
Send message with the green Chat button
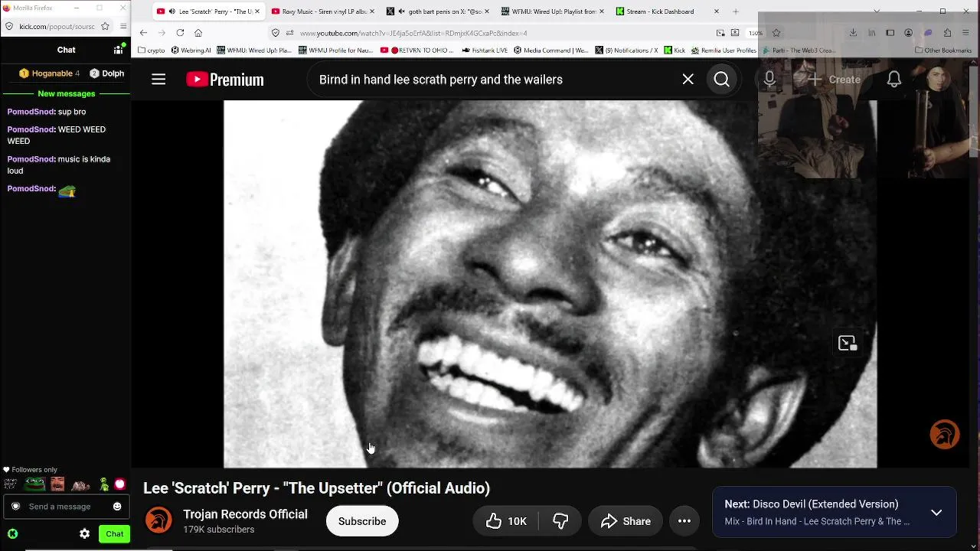114,534
